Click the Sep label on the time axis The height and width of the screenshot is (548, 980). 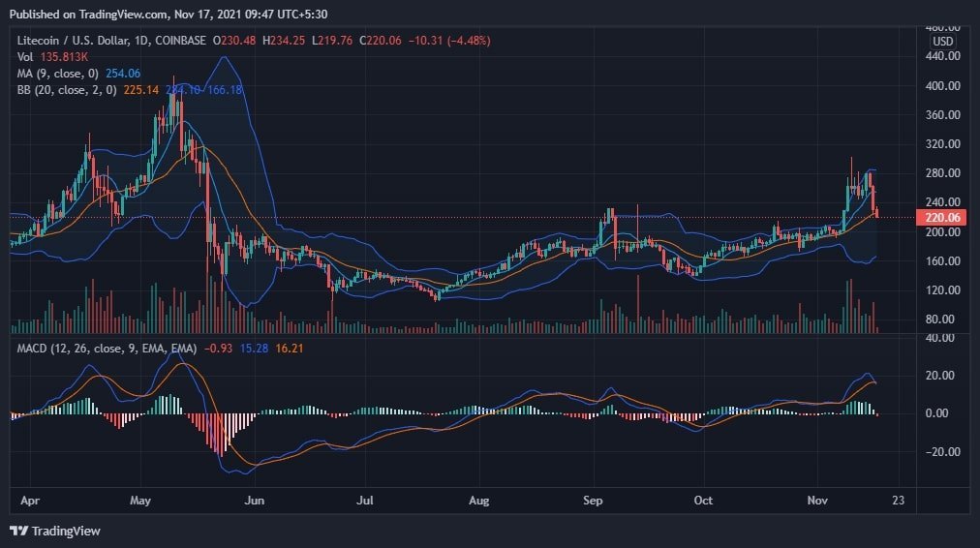[593, 501]
